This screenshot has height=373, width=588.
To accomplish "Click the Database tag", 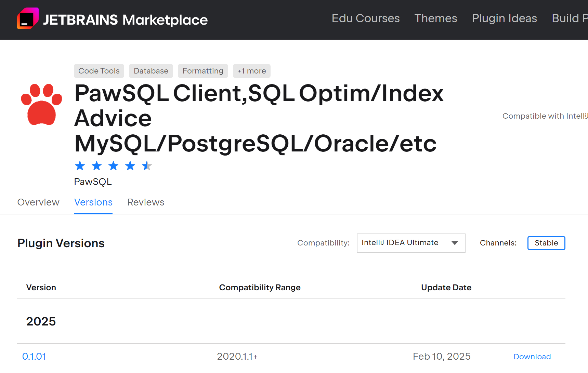I will [151, 71].
